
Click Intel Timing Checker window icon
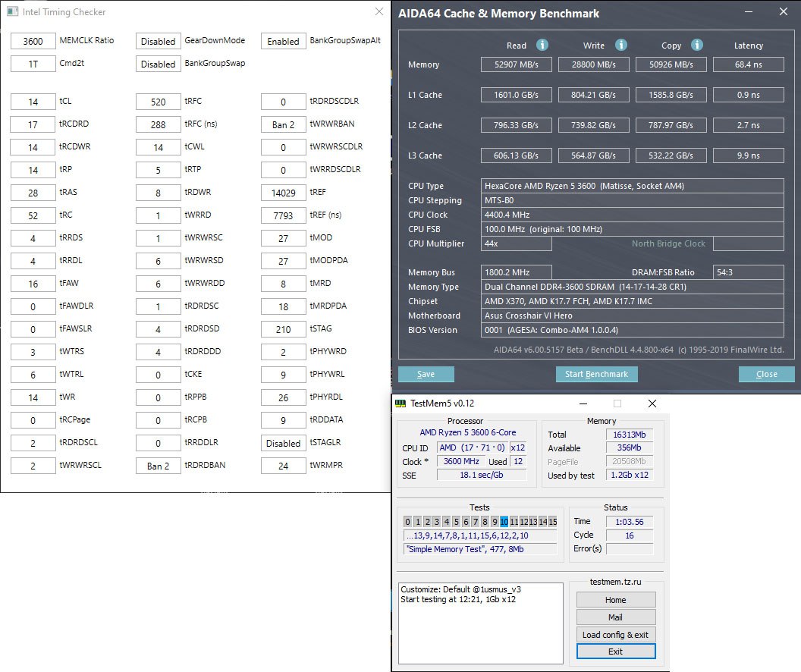tap(12, 11)
